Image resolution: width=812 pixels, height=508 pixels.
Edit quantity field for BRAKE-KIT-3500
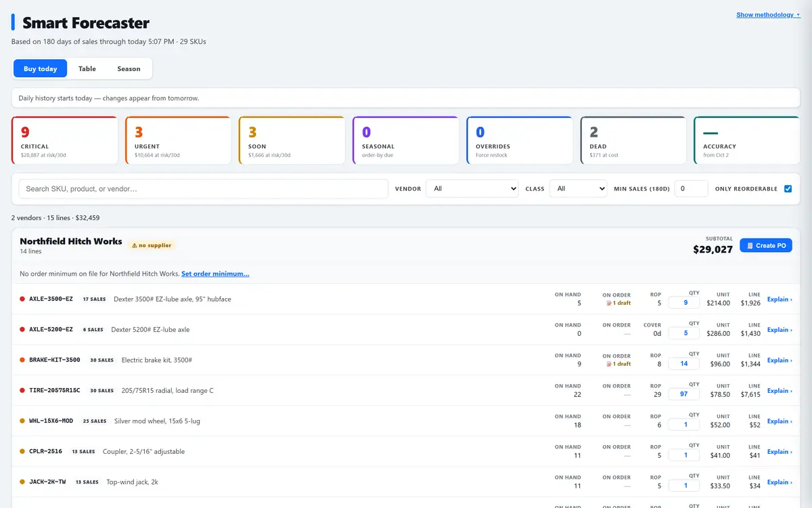(683, 364)
